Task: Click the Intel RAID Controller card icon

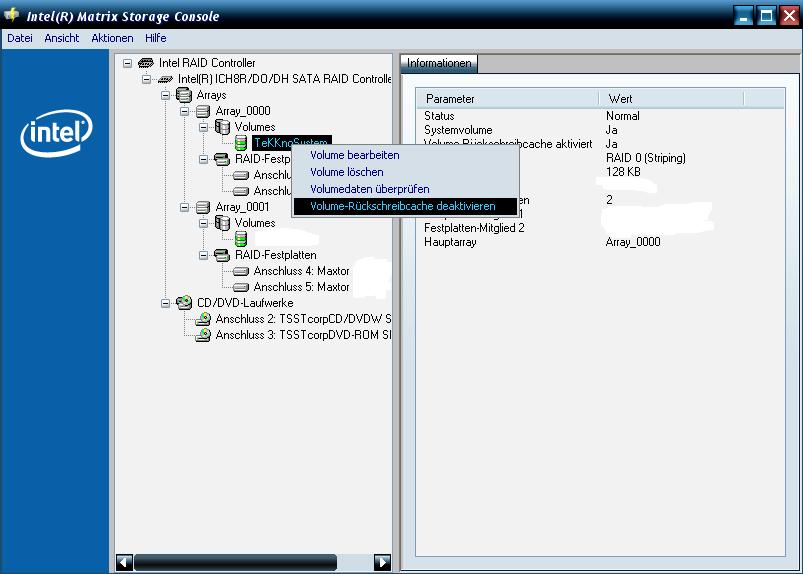Action: (x=146, y=63)
